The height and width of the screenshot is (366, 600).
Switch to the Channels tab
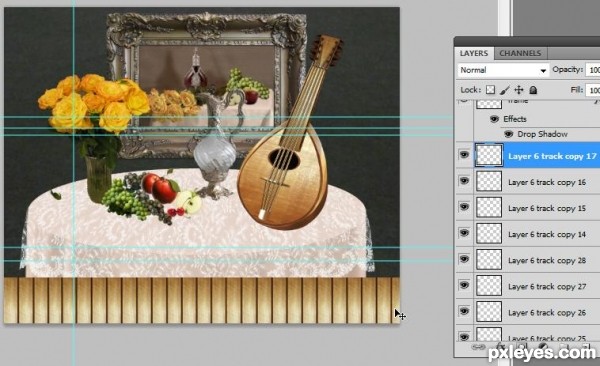[x=520, y=53]
